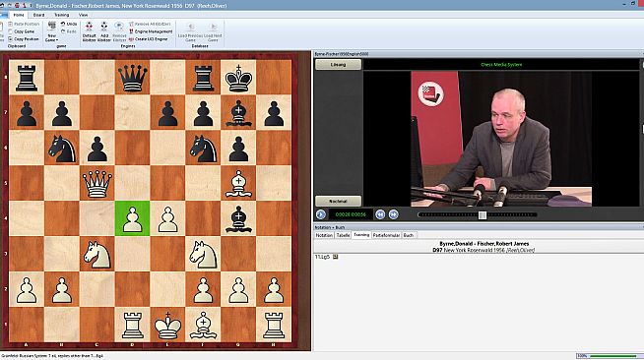
Task: Play the chess media video
Action: [x=321, y=214]
